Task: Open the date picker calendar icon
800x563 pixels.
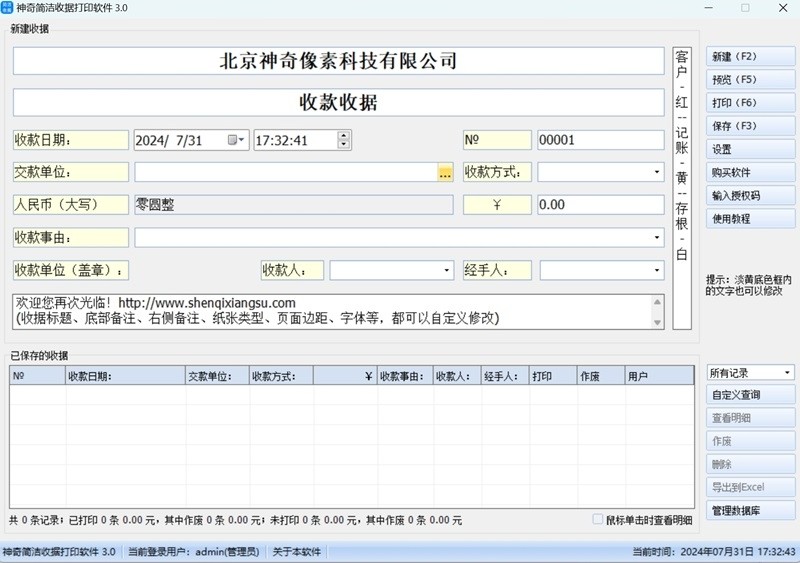Action: (236, 141)
